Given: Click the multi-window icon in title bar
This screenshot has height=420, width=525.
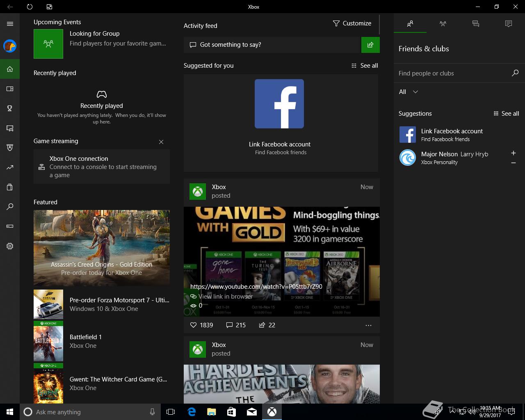Looking at the screenshot, I should click(49, 7).
